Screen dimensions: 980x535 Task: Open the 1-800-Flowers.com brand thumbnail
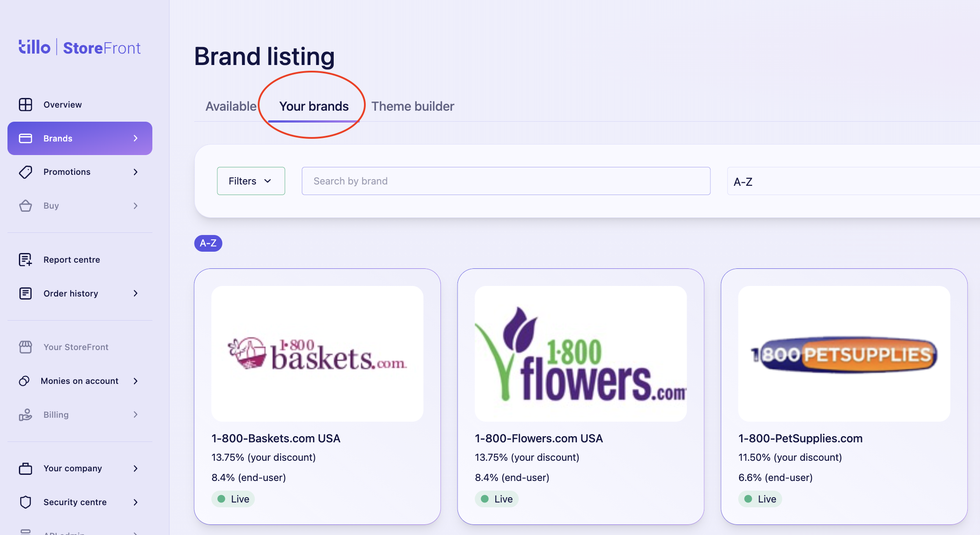580,354
